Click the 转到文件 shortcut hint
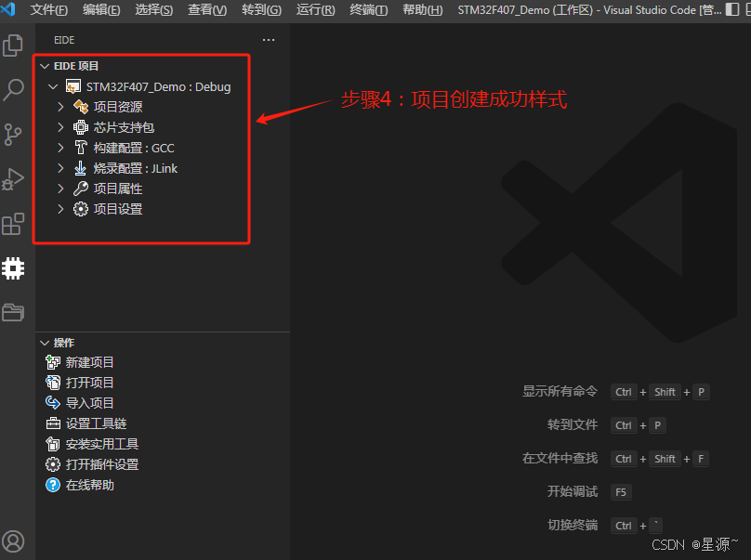The image size is (751, 560). click(x=573, y=425)
